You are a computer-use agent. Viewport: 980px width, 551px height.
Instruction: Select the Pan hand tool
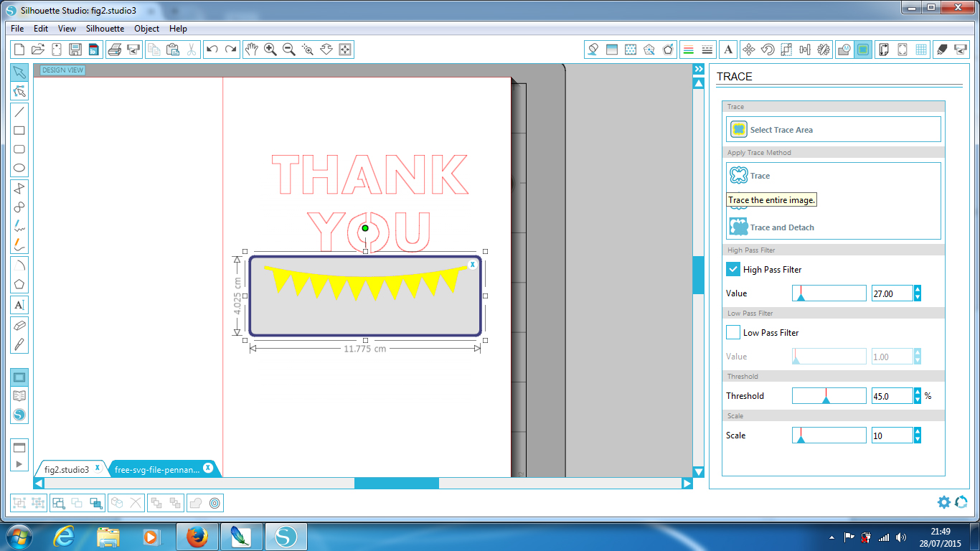click(251, 50)
